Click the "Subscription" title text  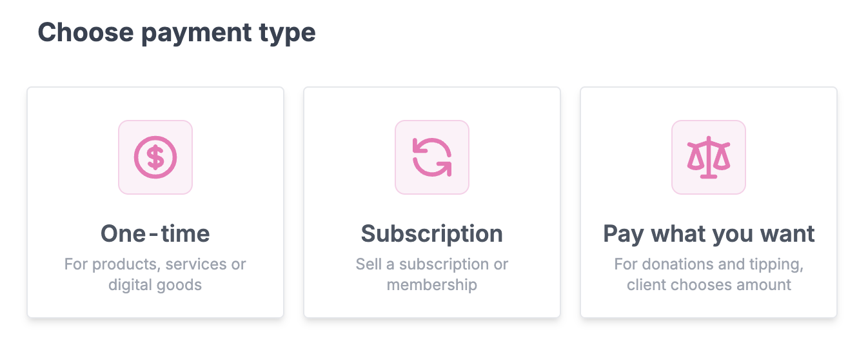[432, 233]
